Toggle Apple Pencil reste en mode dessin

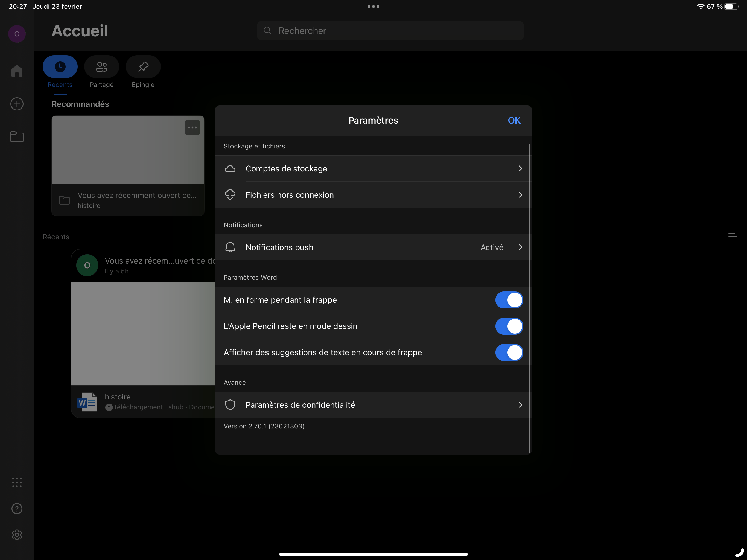pyautogui.click(x=509, y=326)
